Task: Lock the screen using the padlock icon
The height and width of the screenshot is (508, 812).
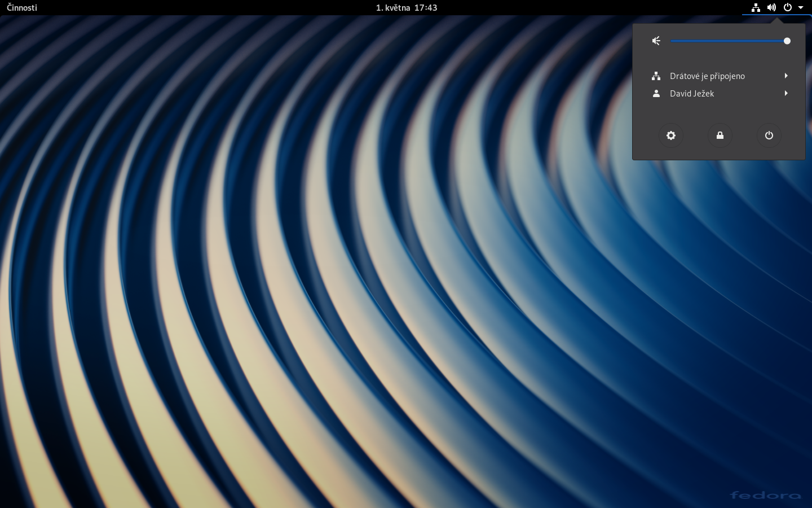Action: point(720,135)
